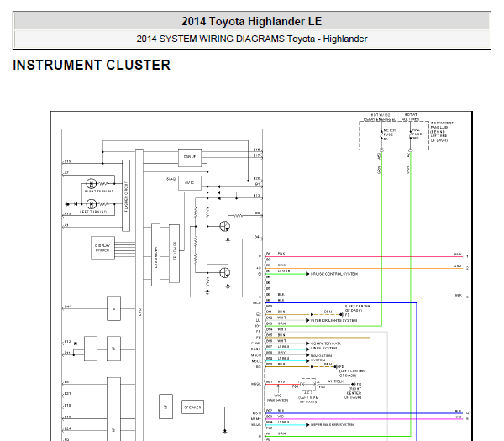The width and height of the screenshot is (504, 441).
Task: Click the right turn indicator LED symbol
Action: (92, 183)
